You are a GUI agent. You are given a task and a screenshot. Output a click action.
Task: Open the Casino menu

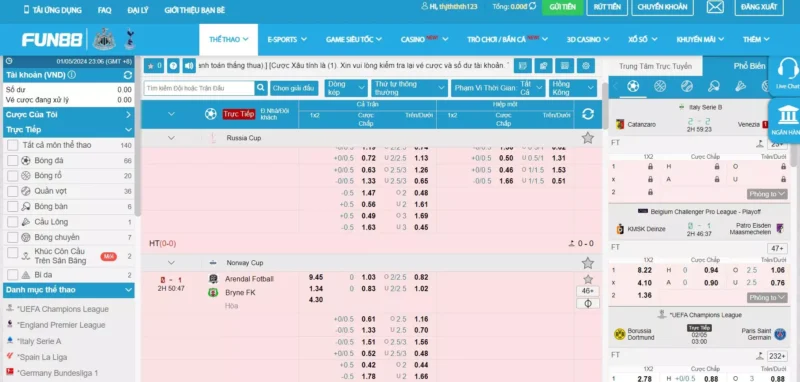[424, 39]
